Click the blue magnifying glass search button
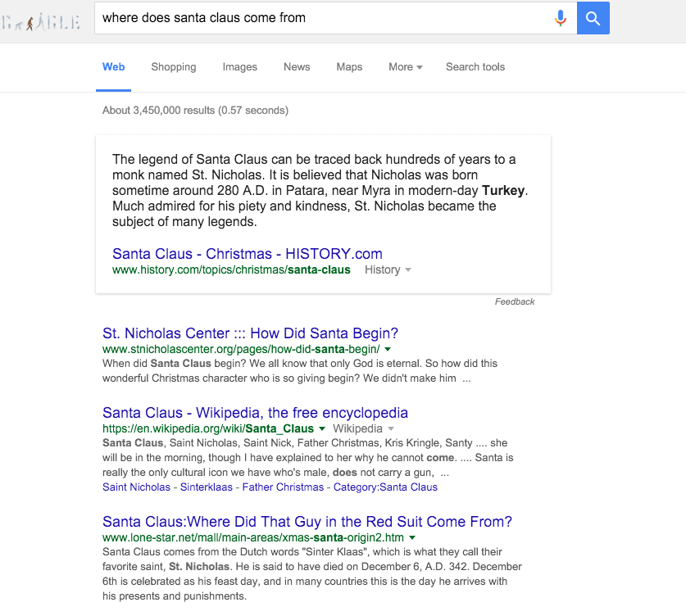The width and height of the screenshot is (686, 616). click(593, 18)
